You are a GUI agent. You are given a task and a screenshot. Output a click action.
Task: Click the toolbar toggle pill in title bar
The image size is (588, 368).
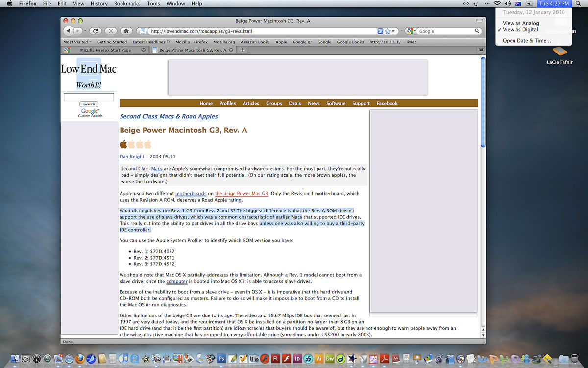coord(480,21)
